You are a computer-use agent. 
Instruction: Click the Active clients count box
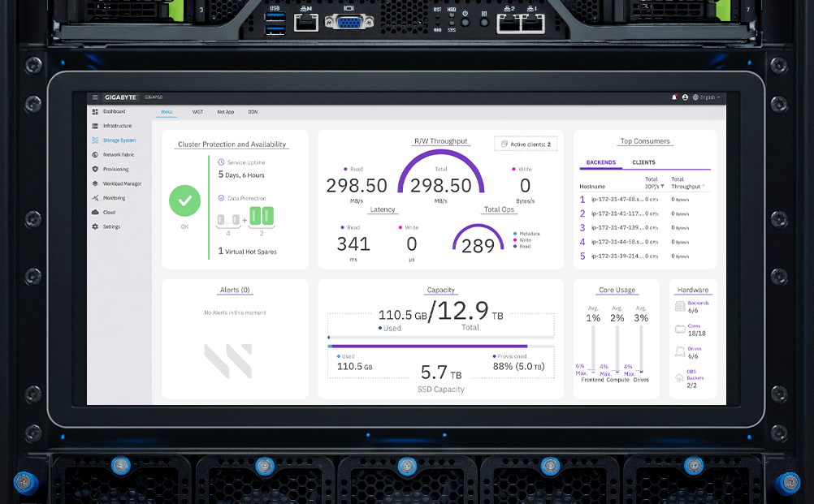pyautogui.click(x=526, y=144)
